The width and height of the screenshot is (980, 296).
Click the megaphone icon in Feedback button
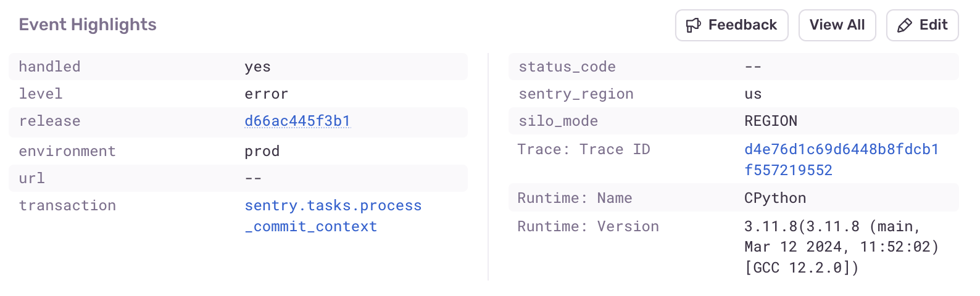coord(694,25)
